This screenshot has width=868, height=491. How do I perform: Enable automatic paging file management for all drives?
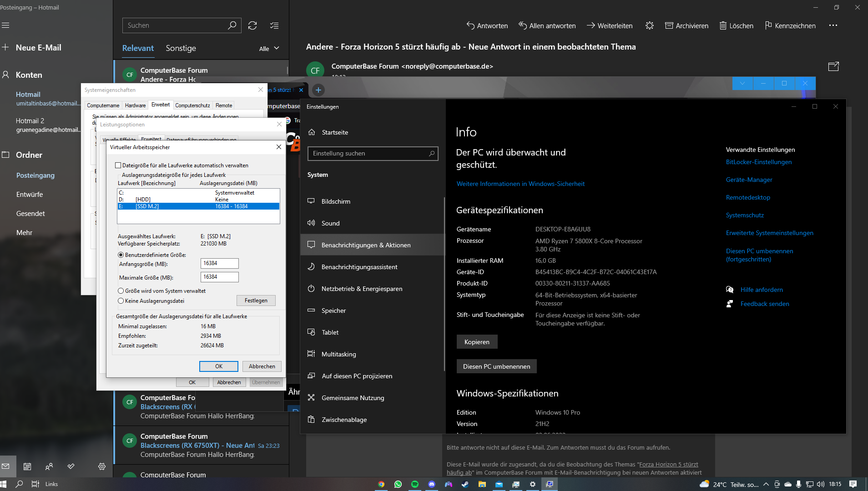coord(118,165)
